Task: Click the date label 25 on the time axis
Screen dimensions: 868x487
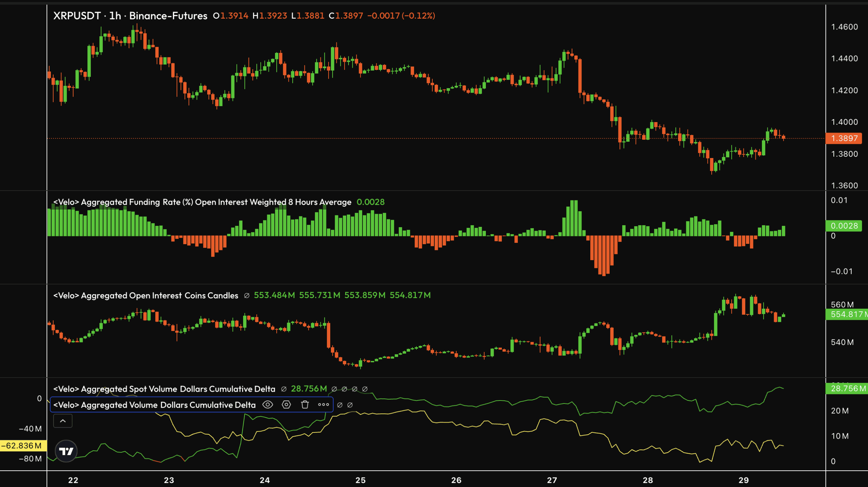Action: 360,480
